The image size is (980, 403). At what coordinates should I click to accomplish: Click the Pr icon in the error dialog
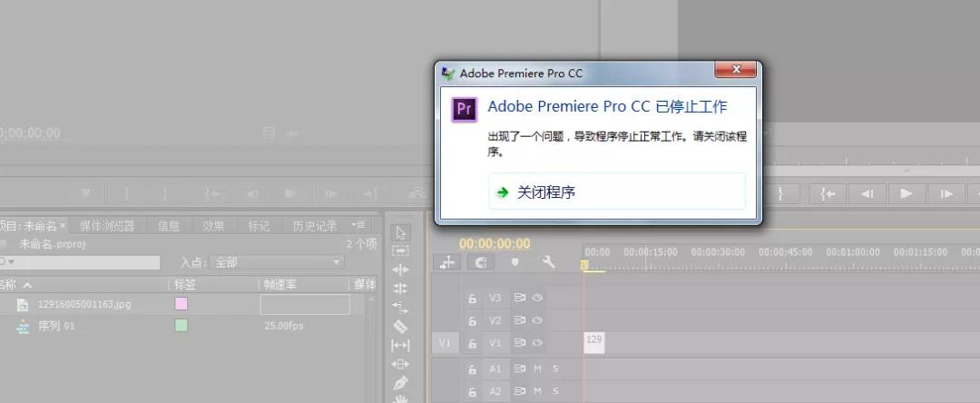coord(464,109)
